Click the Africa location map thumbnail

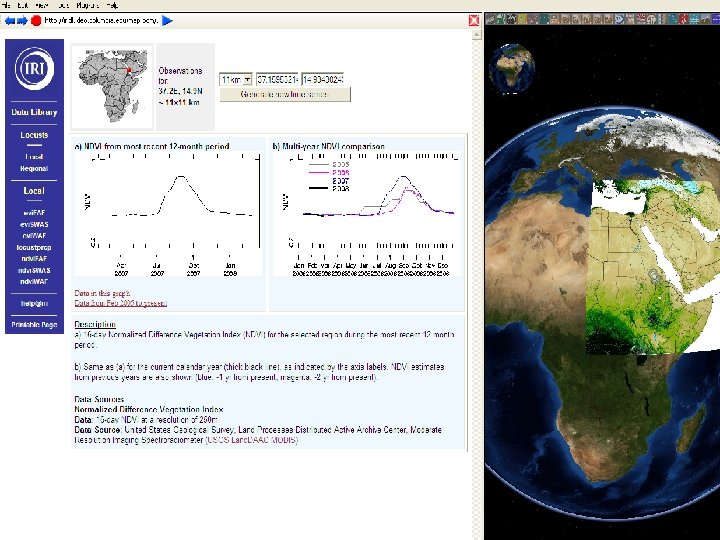[x=112, y=86]
